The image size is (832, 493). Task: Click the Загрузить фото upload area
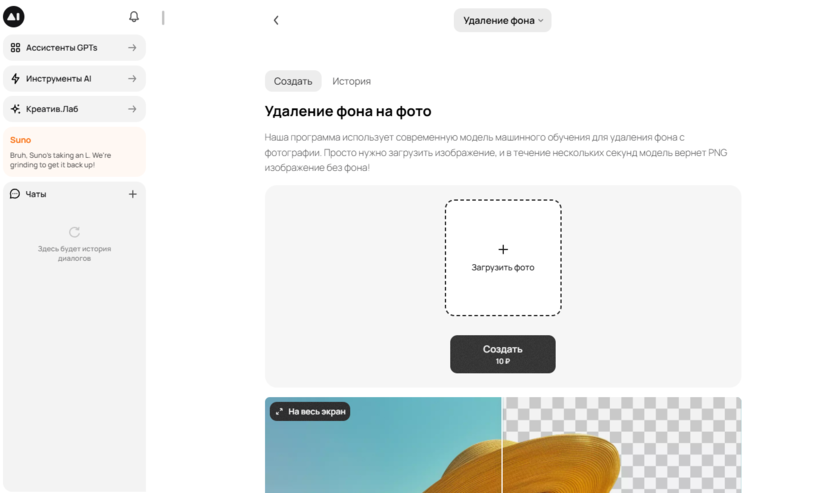503,258
